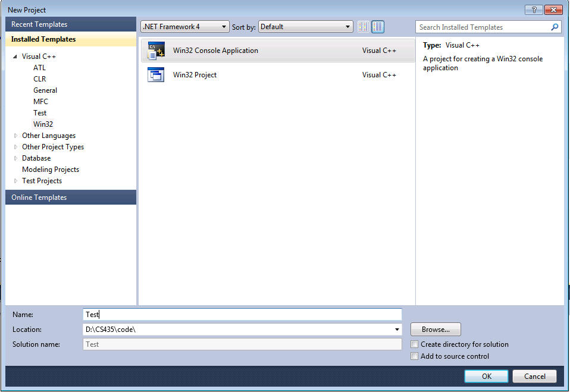Screen dimensions: 570x392
Task: Open the Recent Templates section
Action: pyautogui.click(x=71, y=24)
